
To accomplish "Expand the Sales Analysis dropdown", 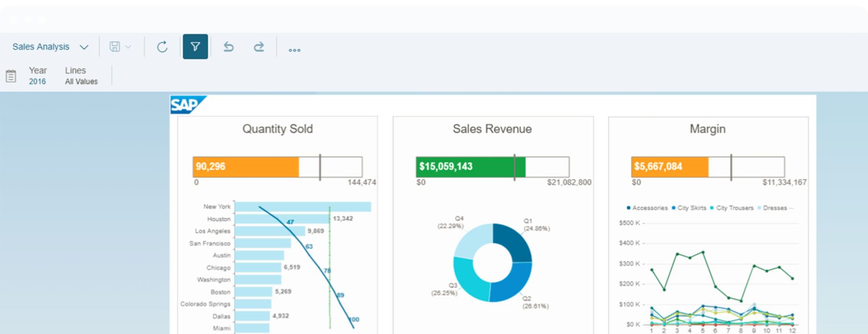I will tap(84, 47).
